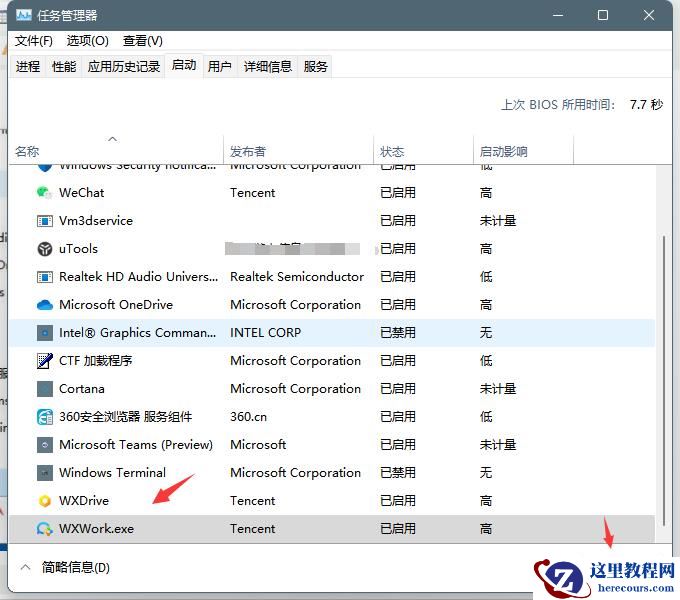Screen dimensions: 680x600
Task: Click Realtek Semiconductor publisher cell
Action: point(297,277)
